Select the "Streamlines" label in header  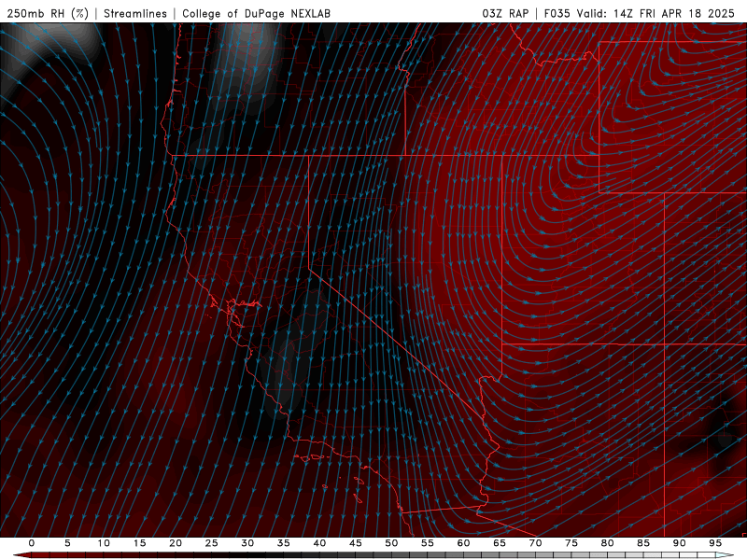[x=135, y=14]
